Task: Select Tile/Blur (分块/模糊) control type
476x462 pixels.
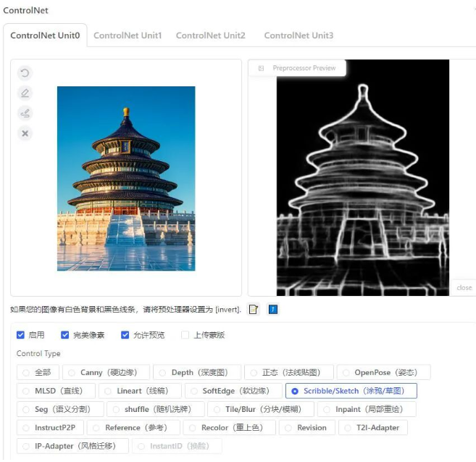Action: pos(261,409)
